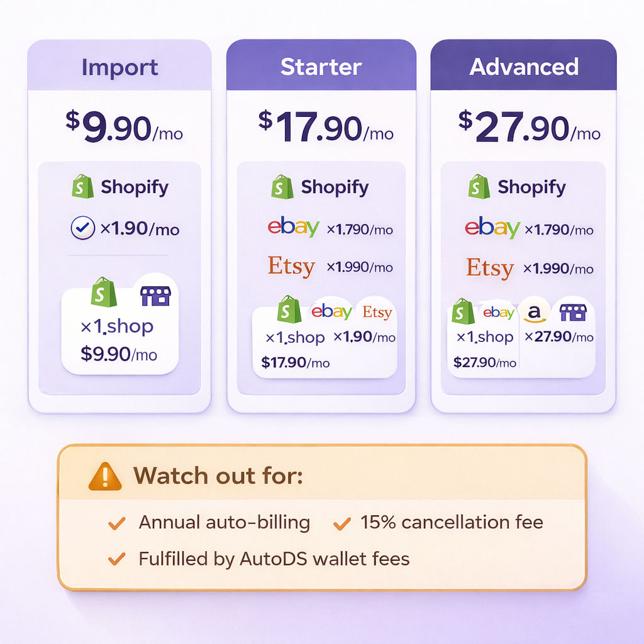Select the Advanced plan header
644x644 pixels.
pyautogui.click(x=523, y=67)
